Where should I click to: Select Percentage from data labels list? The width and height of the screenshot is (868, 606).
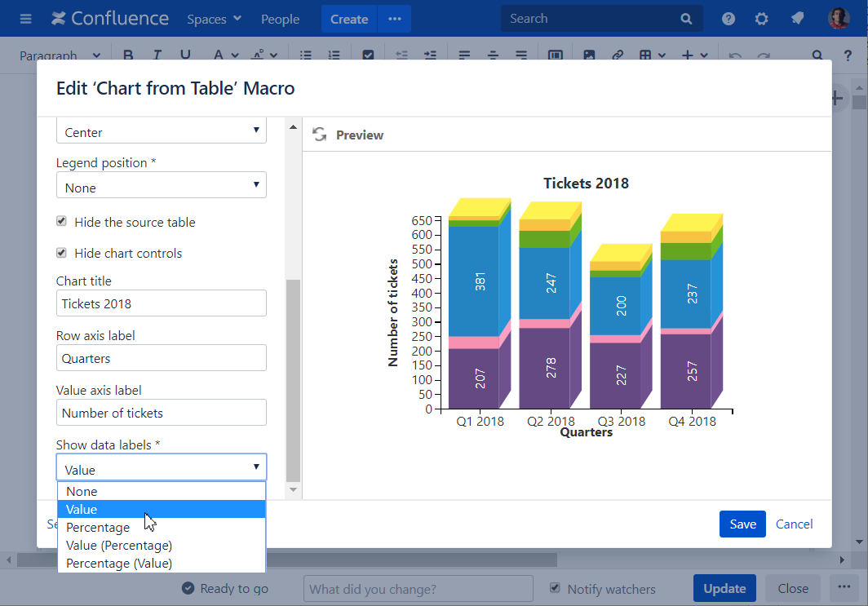[x=98, y=528]
